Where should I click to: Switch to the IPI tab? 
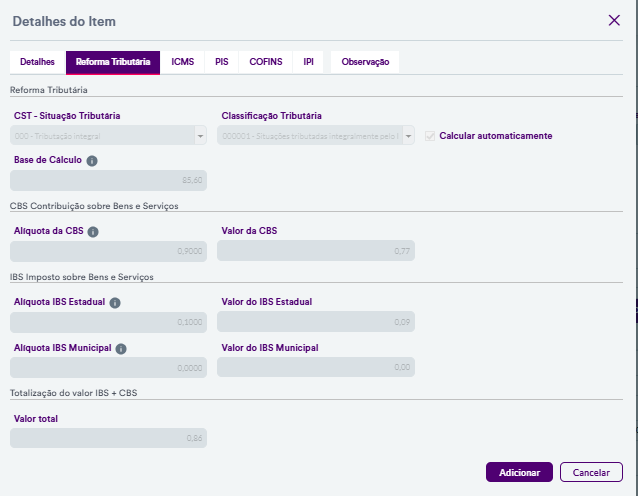(308, 62)
